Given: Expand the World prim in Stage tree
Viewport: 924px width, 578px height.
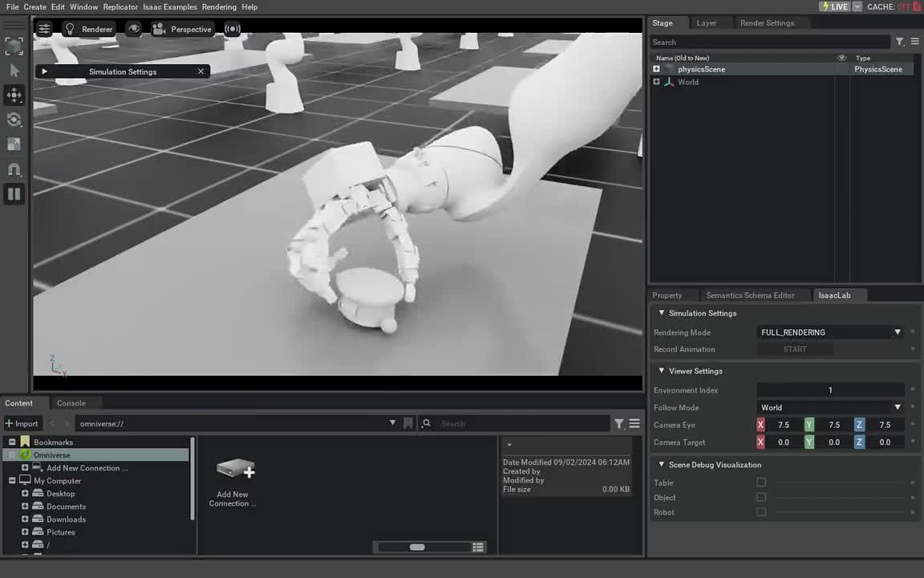Looking at the screenshot, I should coord(656,82).
